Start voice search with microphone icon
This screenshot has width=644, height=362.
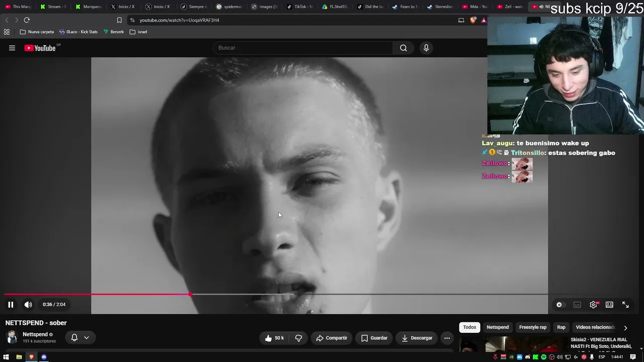point(426,48)
